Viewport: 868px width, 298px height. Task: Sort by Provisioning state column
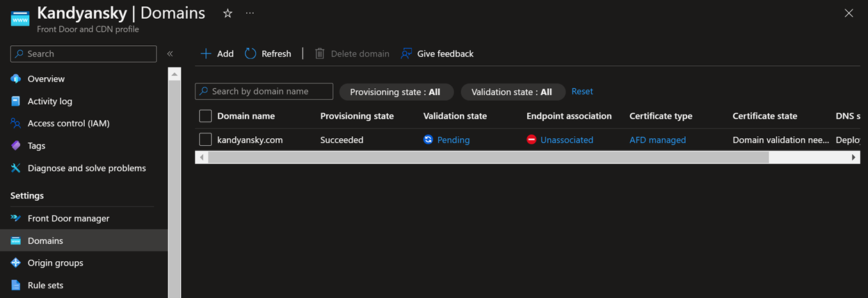[357, 116]
